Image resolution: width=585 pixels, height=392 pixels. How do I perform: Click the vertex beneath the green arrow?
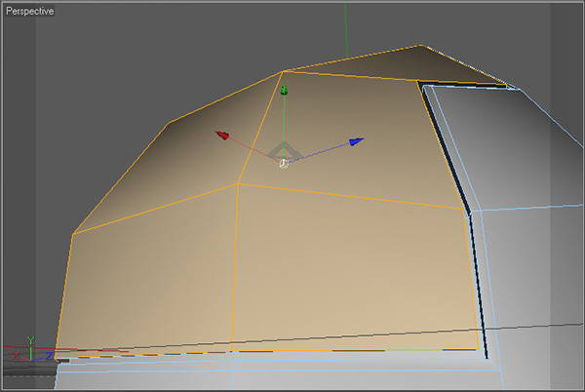(283, 71)
